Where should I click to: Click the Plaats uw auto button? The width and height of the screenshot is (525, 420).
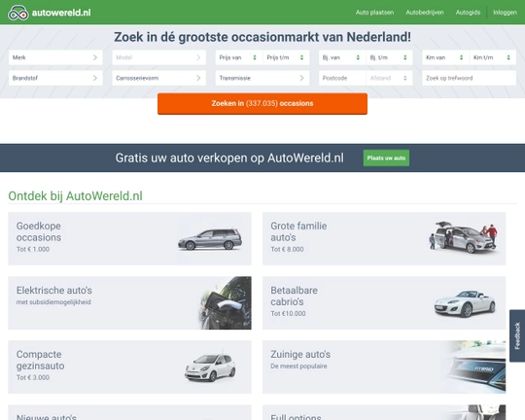pyautogui.click(x=386, y=157)
